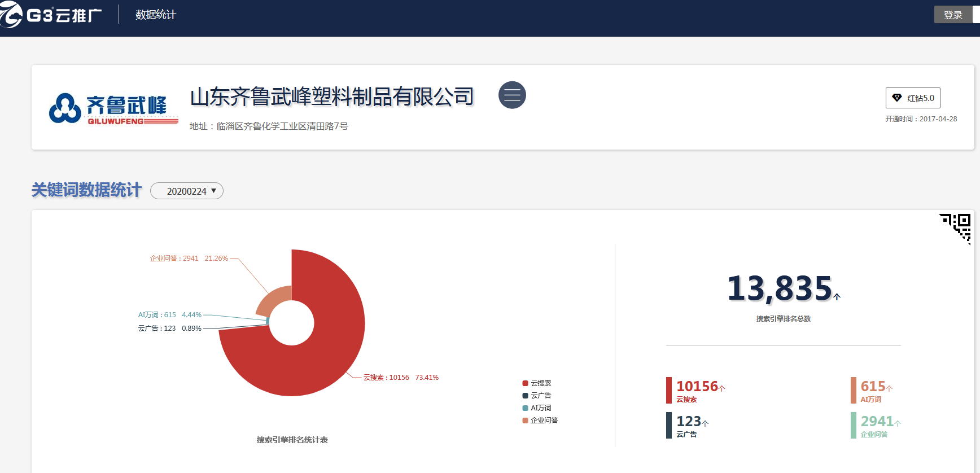The height and width of the screenshot is (473, 980).
Task: Click the AI万词 : 615 4.44% chart label
Action: (x=170, y=314)
